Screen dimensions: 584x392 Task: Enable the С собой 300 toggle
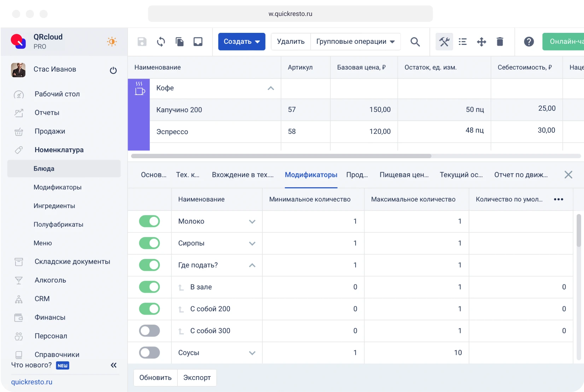[x=149, y=331]
